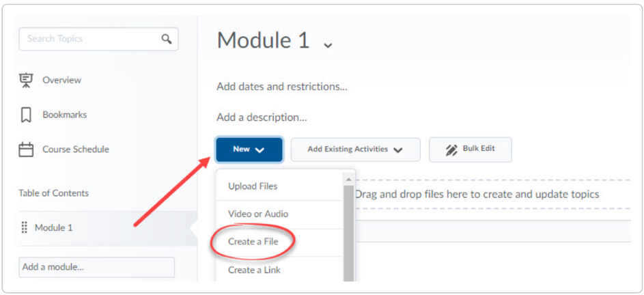Click Add dates and restrictions link
644x295 pixels.
(x=282, y=87)
